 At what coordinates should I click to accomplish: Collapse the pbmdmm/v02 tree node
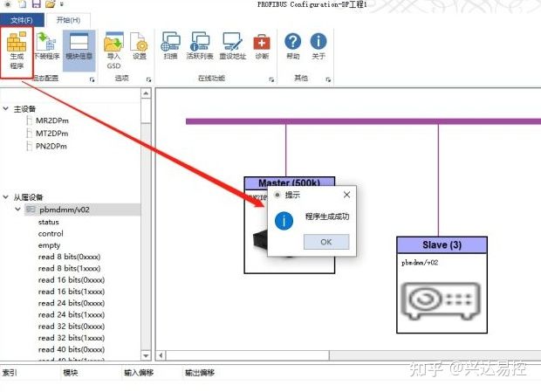(x=17, y=210)
